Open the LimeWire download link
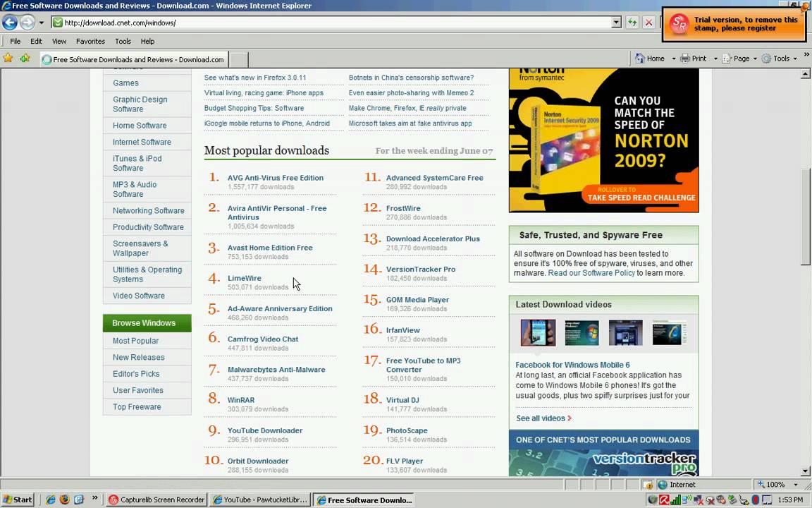Screen dimensions: 812x508 click(x=245, y=278)
